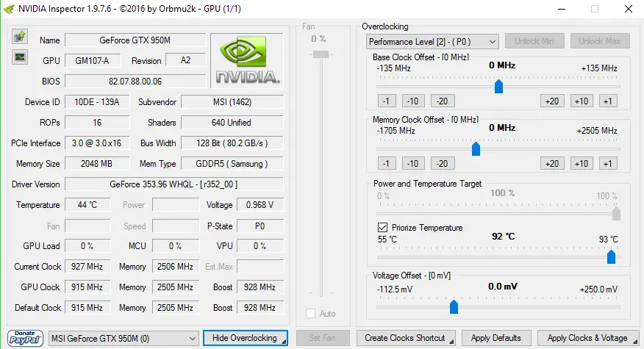Click the upload screenshot icon beside Name
Screen dimensions: 644x349
[x=19, y=37]
